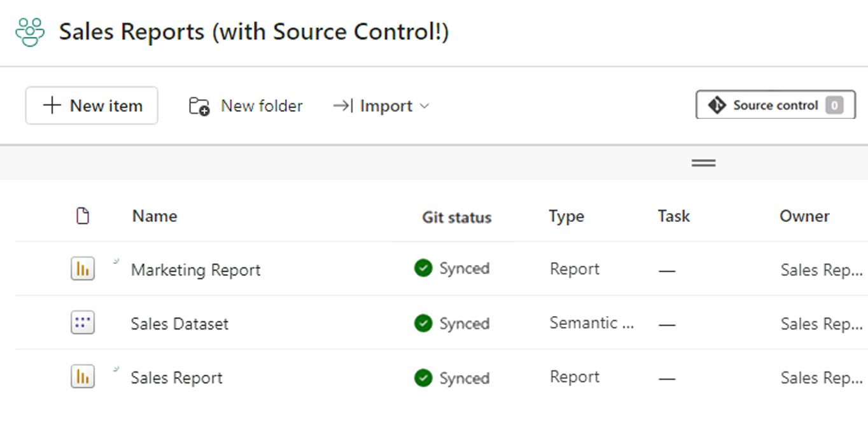The height and width of the screenshot is (435, 868).
Task: Click the small loading indicator beside Marketing Report
Action: [116, 260]
